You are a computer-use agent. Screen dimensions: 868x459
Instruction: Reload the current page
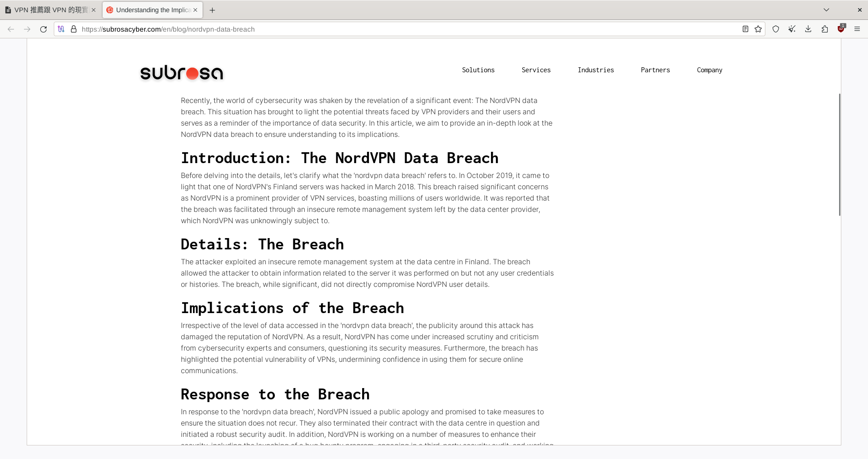coord(43,29)
